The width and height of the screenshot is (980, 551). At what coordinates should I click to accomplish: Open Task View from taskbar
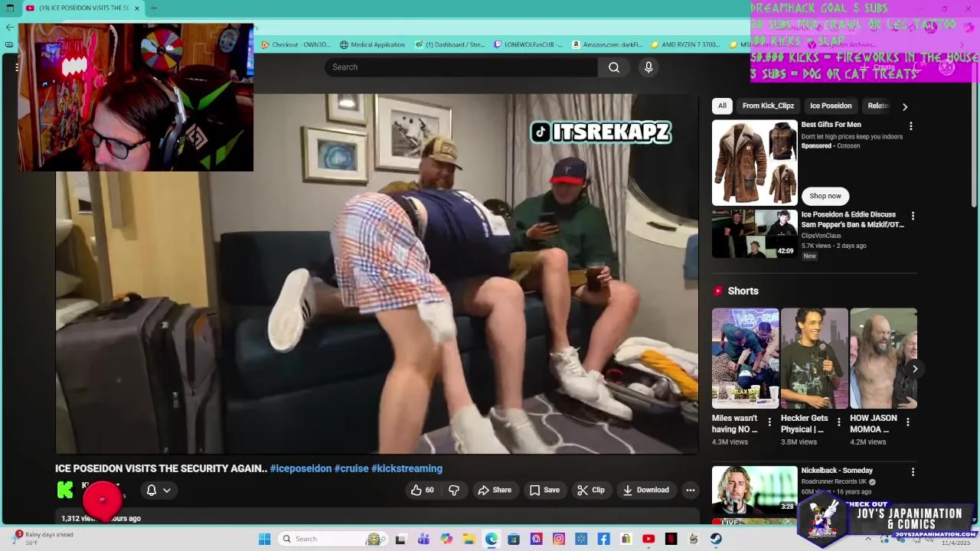point(400,539)
